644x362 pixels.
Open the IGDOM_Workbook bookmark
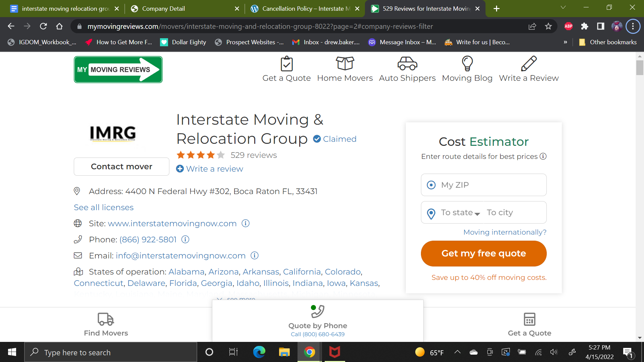pyautogui.click(x=42, y=42)
